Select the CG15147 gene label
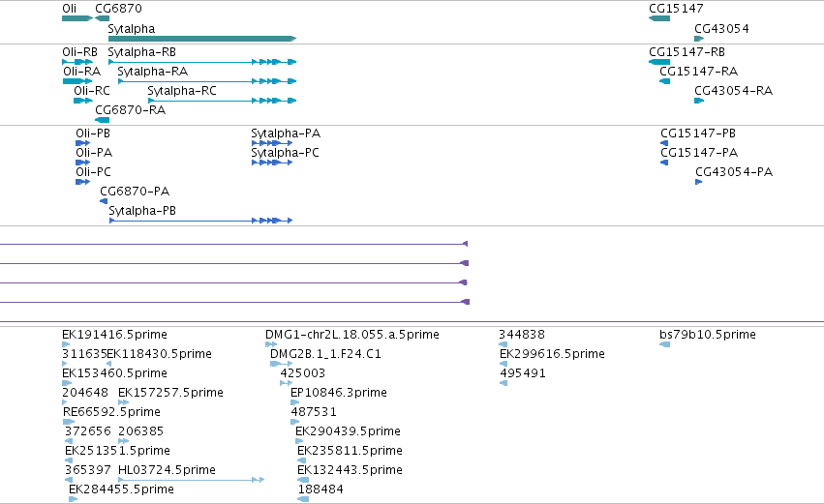 (x=676, y=9)
